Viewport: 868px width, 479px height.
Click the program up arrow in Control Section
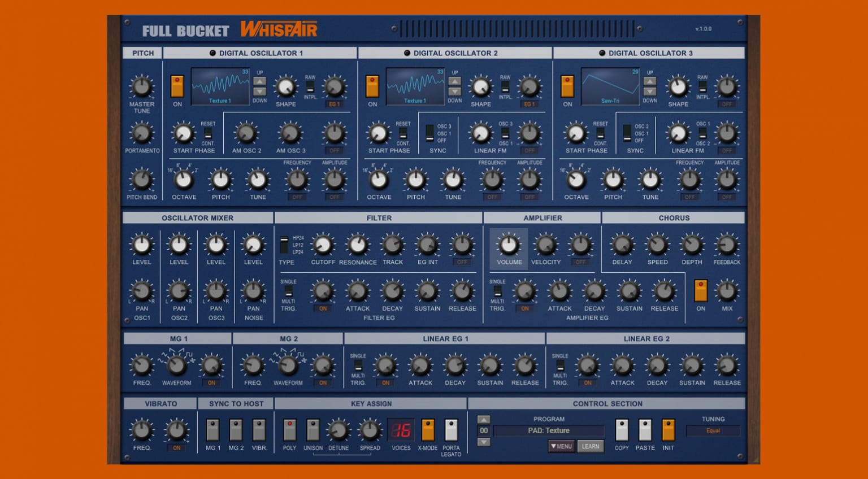(x=484, y=419)
